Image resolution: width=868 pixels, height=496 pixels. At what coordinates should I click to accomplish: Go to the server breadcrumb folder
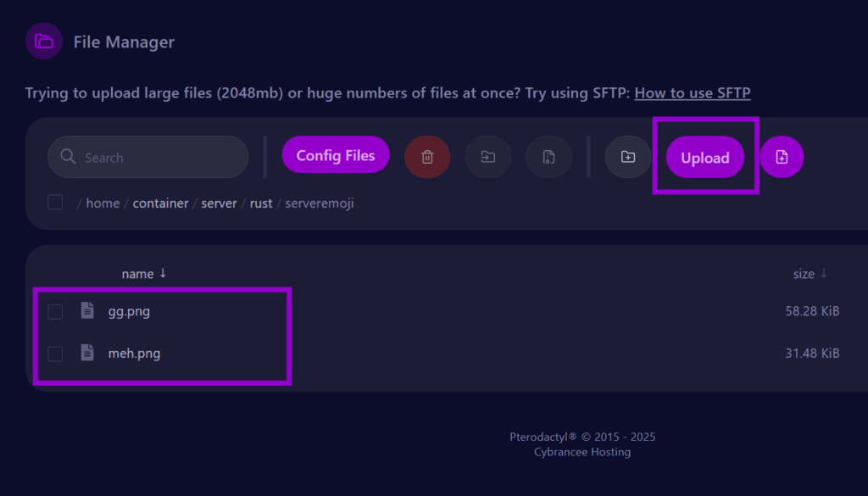coord(219,203)
